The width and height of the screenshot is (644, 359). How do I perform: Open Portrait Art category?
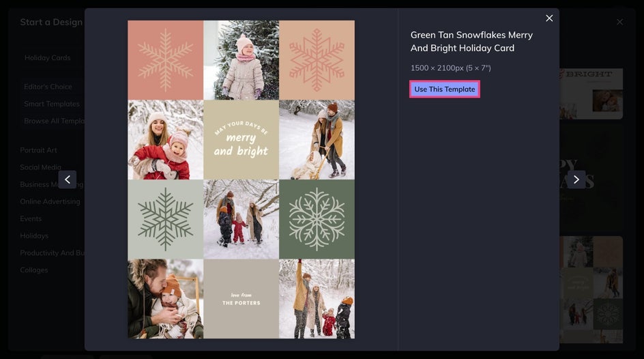(x=39, y=150)
